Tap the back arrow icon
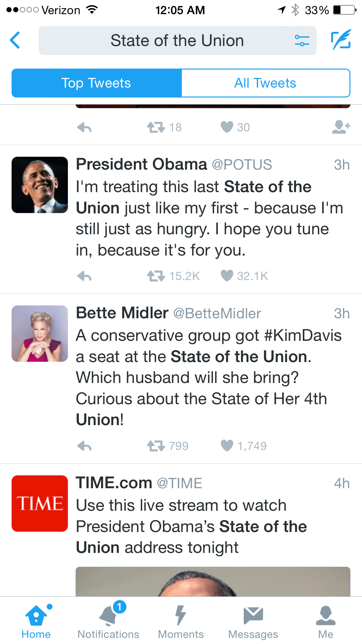Screen dimensions: 362x644 tap(15, 41)
